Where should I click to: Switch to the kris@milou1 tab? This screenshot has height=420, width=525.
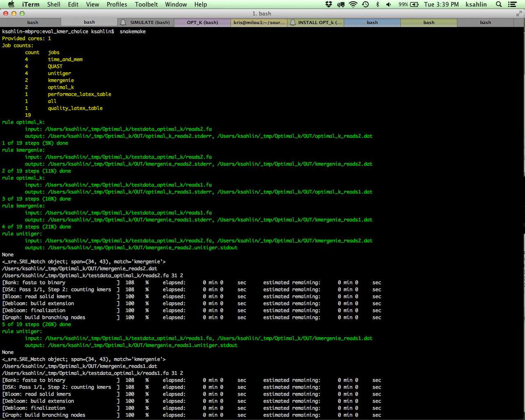point(259,23)
